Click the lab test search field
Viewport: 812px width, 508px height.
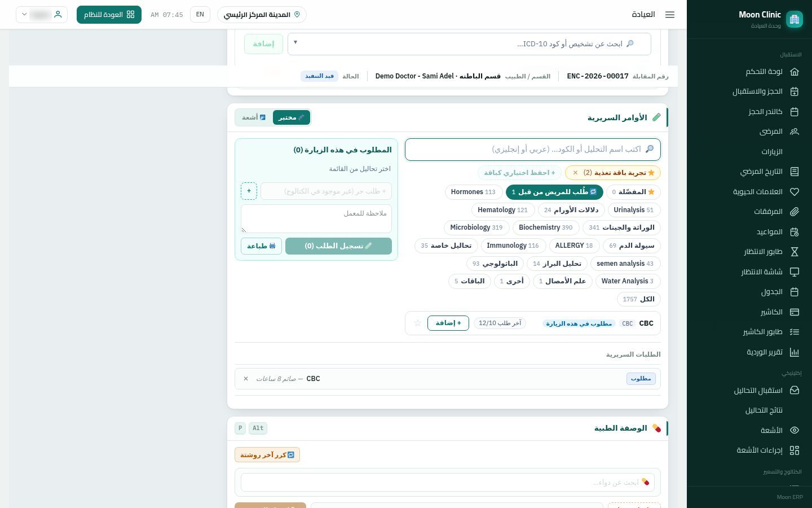point(533,149)
